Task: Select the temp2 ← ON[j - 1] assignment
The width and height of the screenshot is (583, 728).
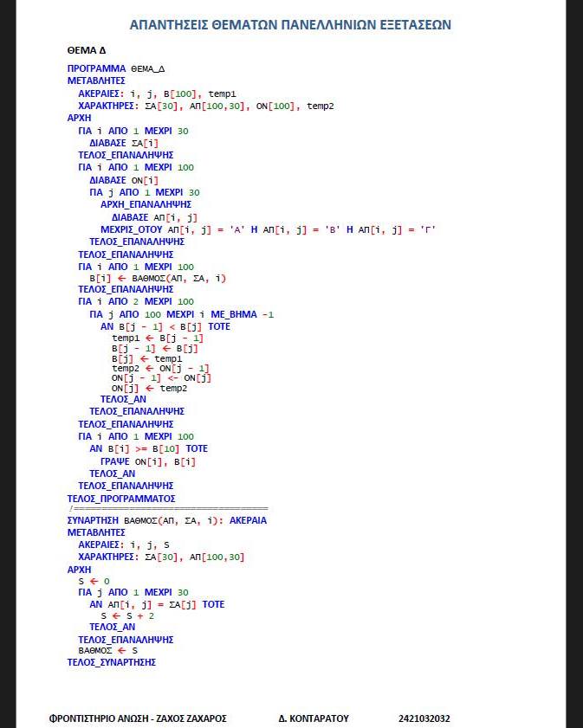Action: point(160,368)
